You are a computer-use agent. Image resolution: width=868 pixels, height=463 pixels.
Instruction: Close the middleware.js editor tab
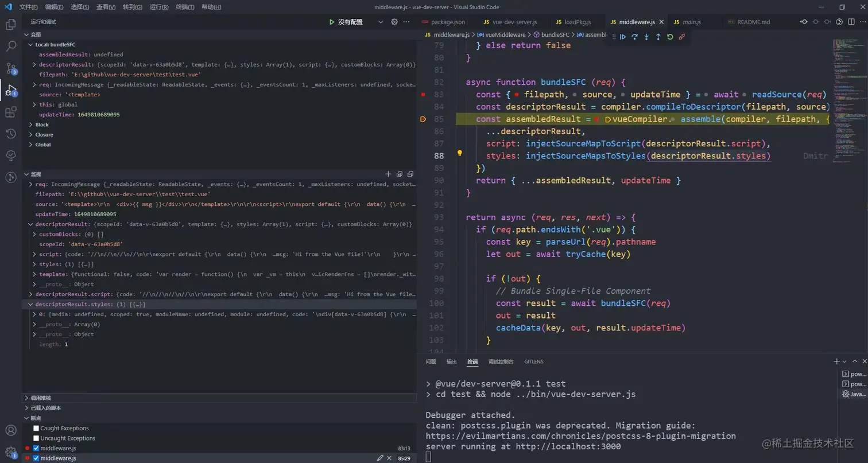[x=661, y=22]
